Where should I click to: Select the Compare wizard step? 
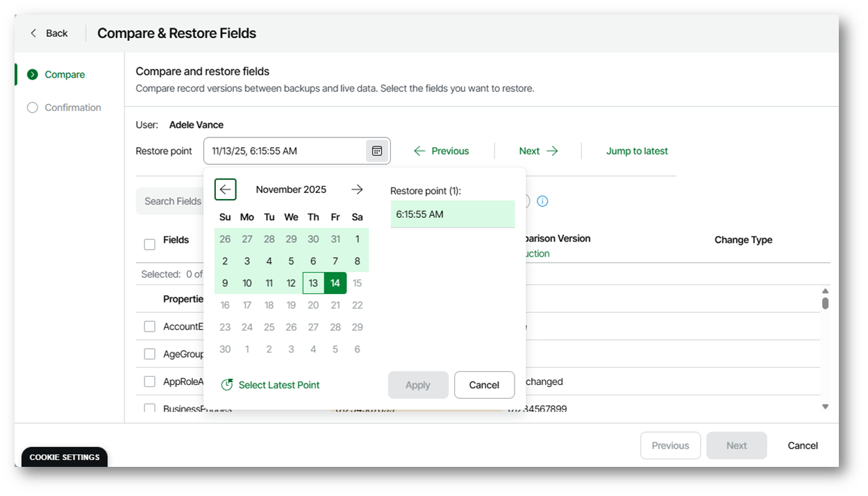click(65, 74)
